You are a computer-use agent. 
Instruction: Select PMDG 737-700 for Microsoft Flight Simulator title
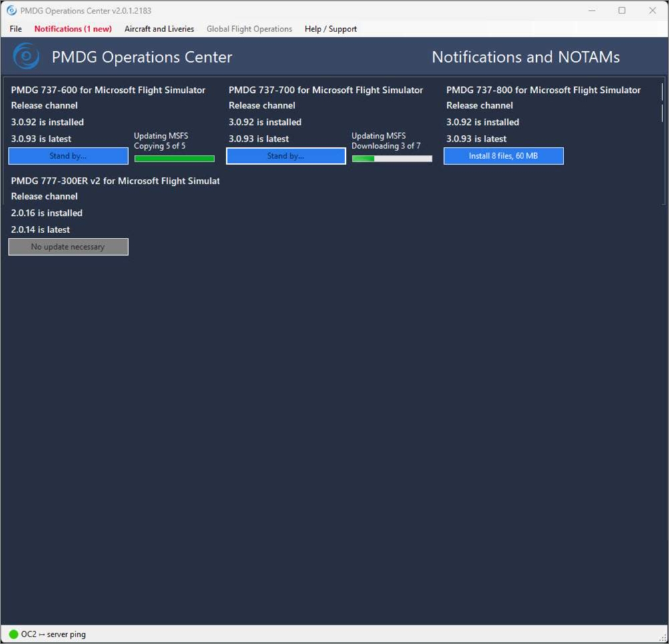[x=326, y=90]
